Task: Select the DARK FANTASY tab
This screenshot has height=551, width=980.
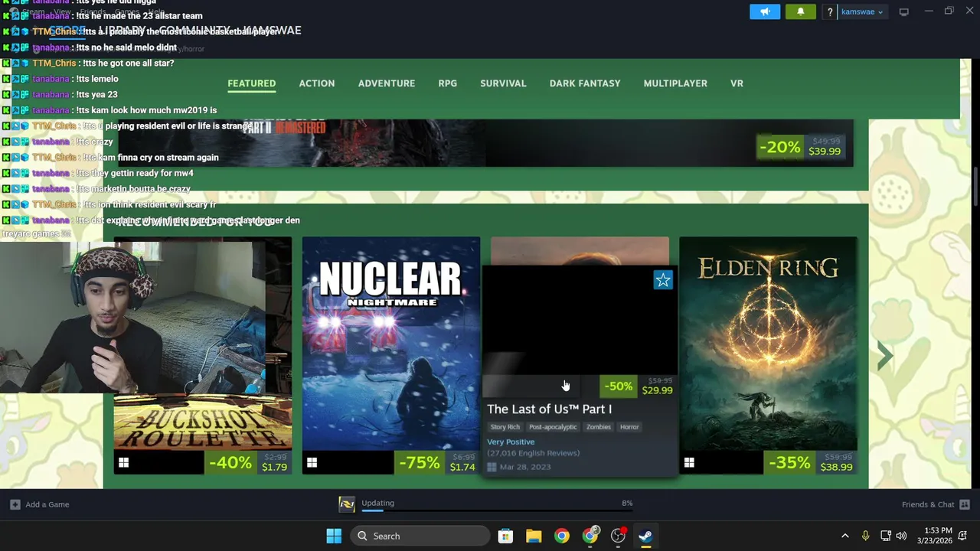Action: point(585,83)
